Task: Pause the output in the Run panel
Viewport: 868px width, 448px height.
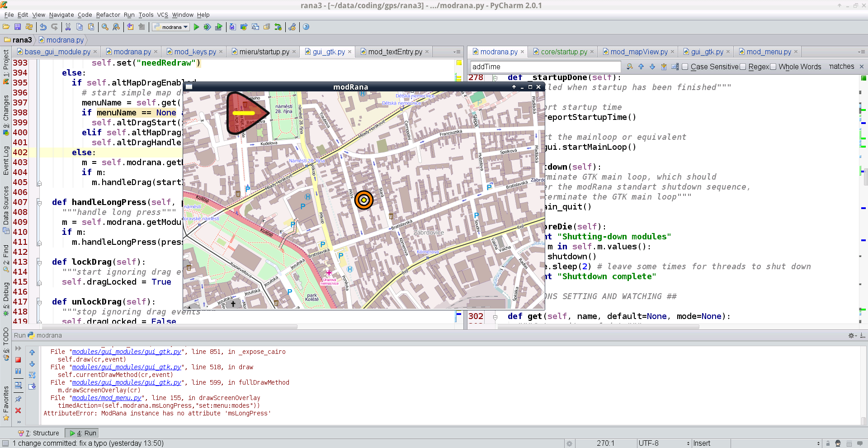Action: click(x=18, y=371)
